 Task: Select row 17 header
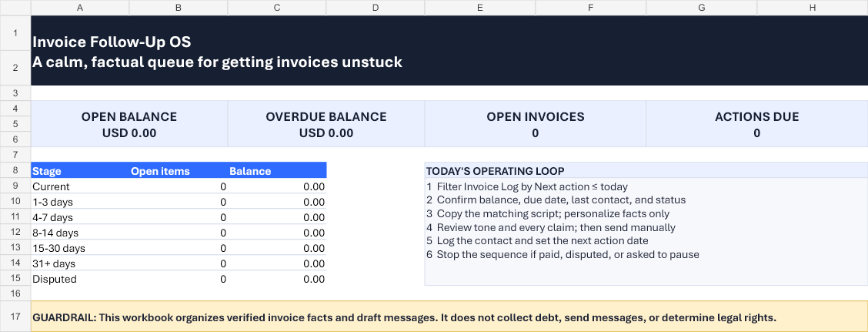pos(15,317)
